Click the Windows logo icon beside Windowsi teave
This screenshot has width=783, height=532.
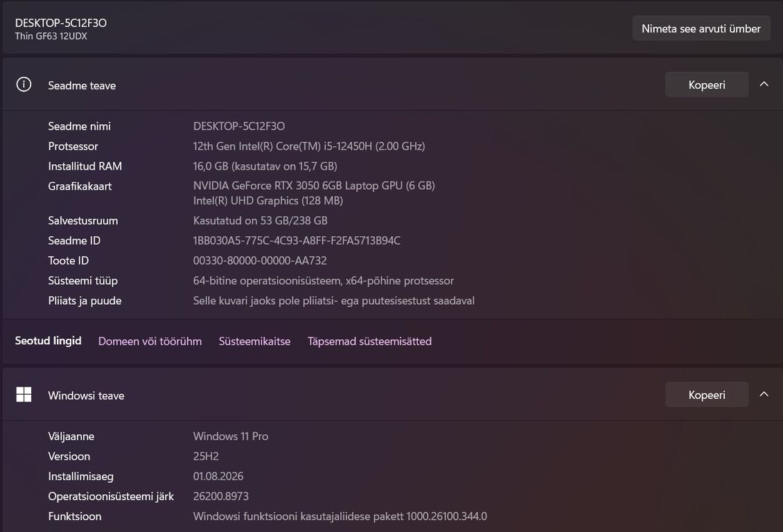[24, 394]
